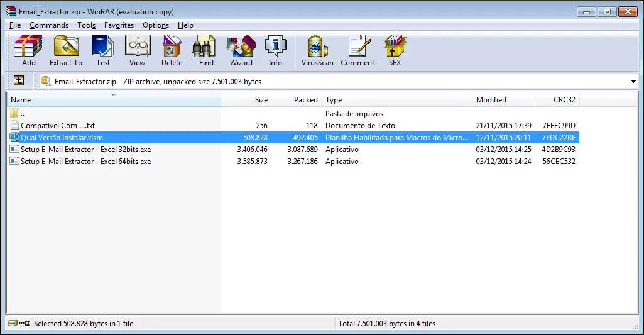The width and height of the screenshot is (644, 335).
Task: Click modified date 03/12/2015 14:25
Action: pos(503,149)
